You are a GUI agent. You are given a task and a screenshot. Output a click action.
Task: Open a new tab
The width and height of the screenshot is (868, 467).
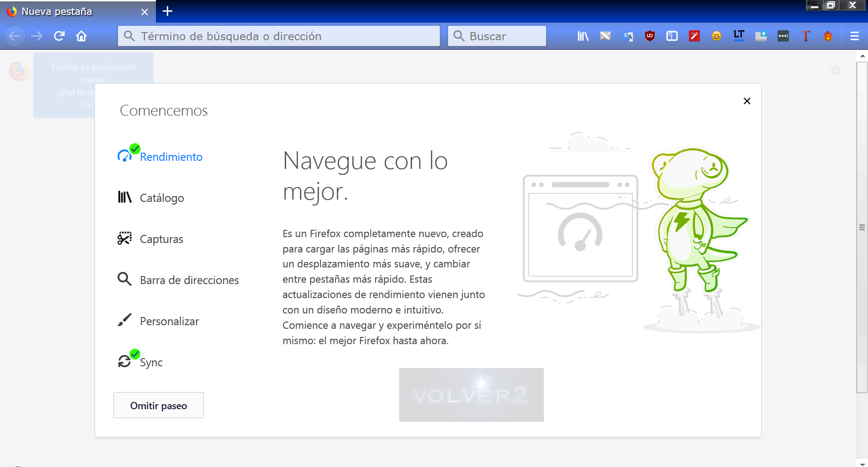click(167, 11)
